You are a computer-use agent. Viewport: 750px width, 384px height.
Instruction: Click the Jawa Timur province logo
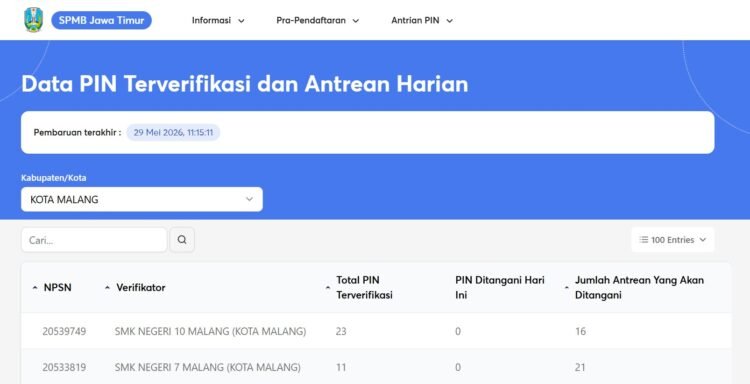(x=33, y=20)
